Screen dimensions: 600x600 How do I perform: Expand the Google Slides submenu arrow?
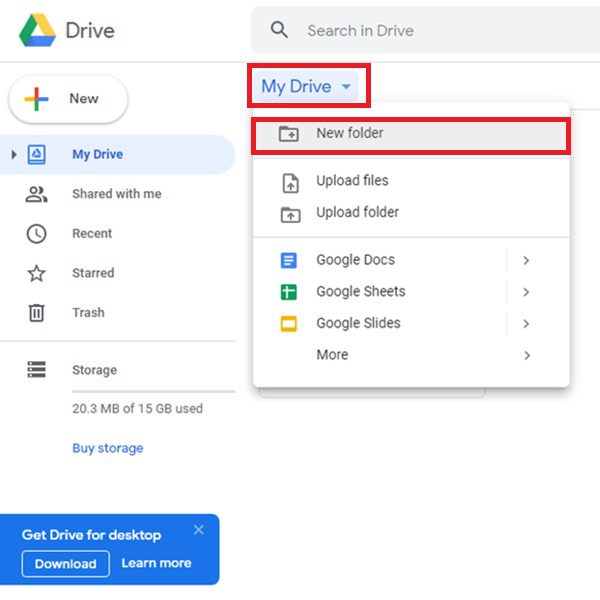(526, 324)
